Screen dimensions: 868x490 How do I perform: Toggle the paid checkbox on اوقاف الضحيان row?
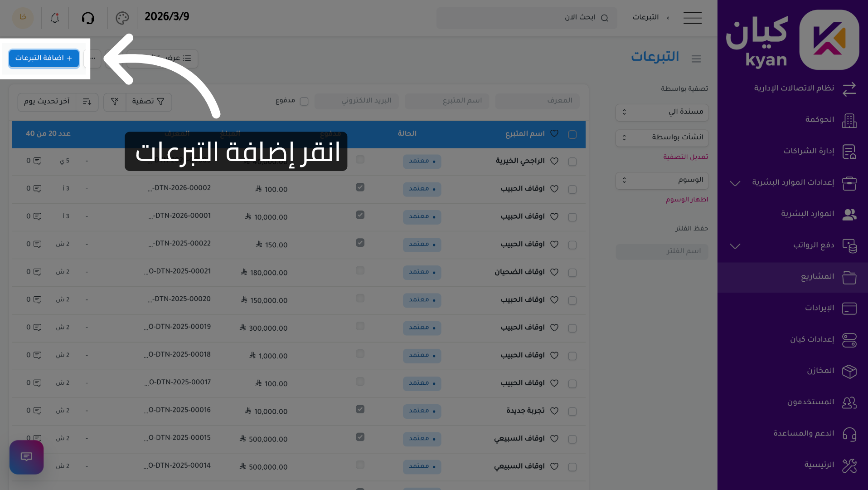pyautogui.click(x=360, y=270)
